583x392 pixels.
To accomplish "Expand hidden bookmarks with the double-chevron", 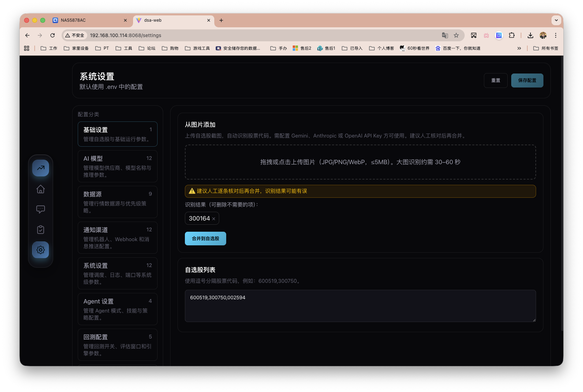I will 519,48.
